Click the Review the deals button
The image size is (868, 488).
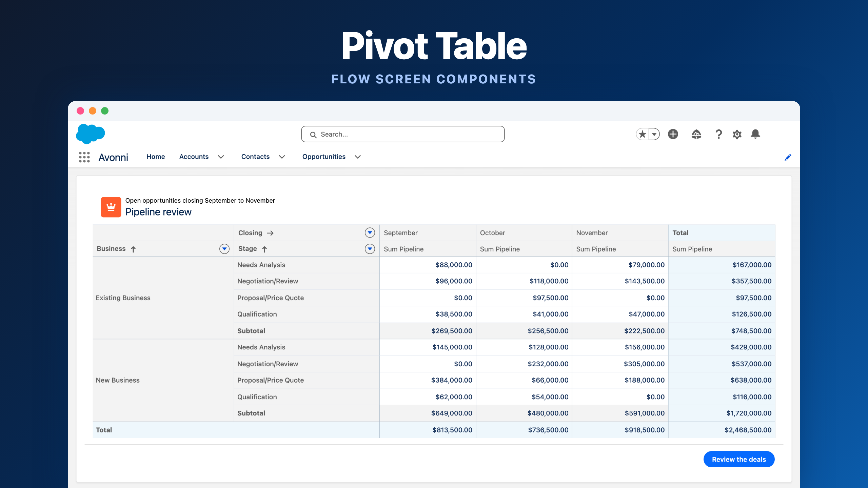click(739, 459)
